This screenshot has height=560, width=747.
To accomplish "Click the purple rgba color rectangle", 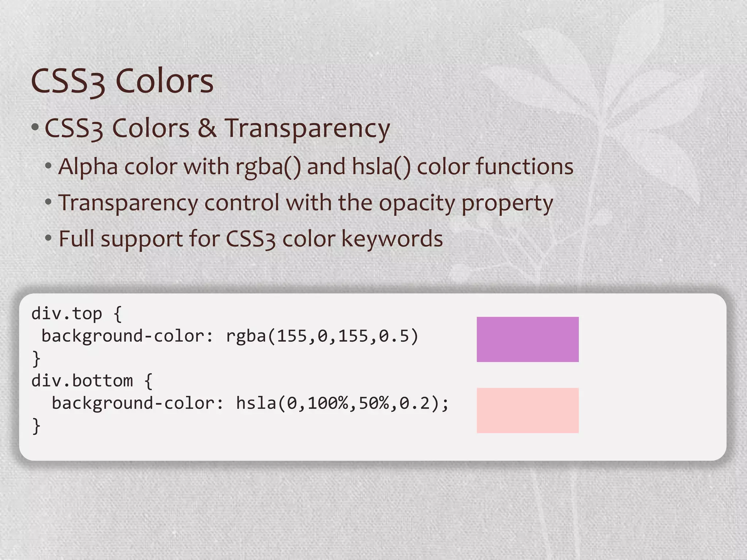I will pos(527,339).
